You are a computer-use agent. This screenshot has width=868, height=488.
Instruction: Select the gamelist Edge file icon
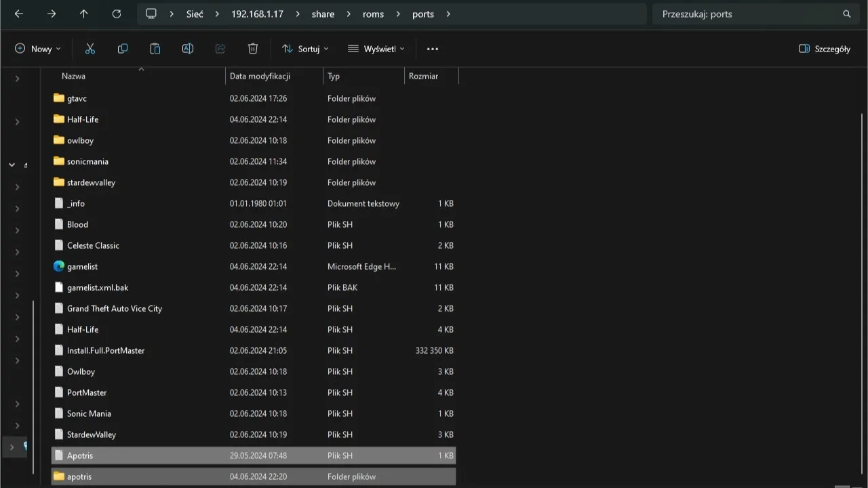click(x=59, y=266)
